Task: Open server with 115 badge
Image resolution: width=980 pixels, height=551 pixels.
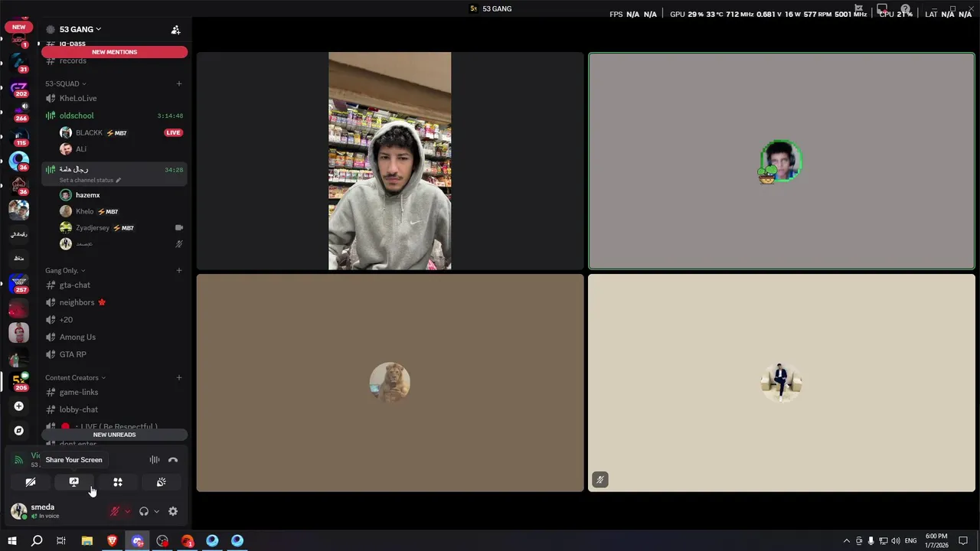Action: point(19,138)
